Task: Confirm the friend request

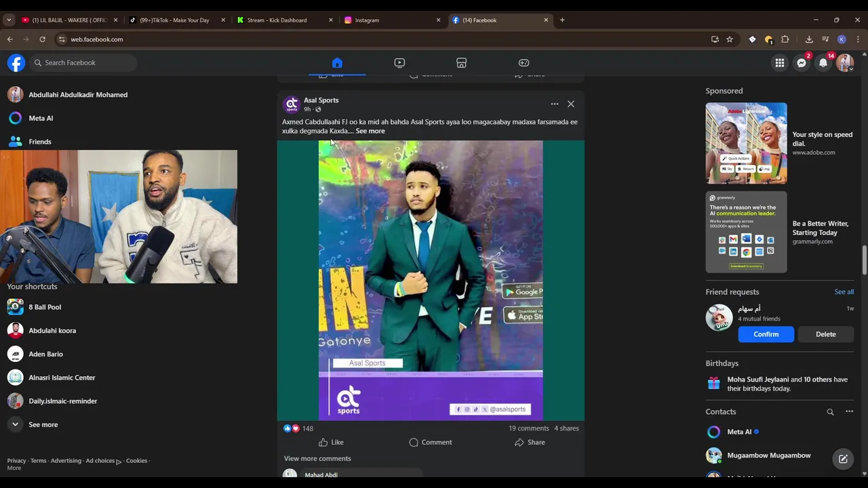Action: (766, 334)
